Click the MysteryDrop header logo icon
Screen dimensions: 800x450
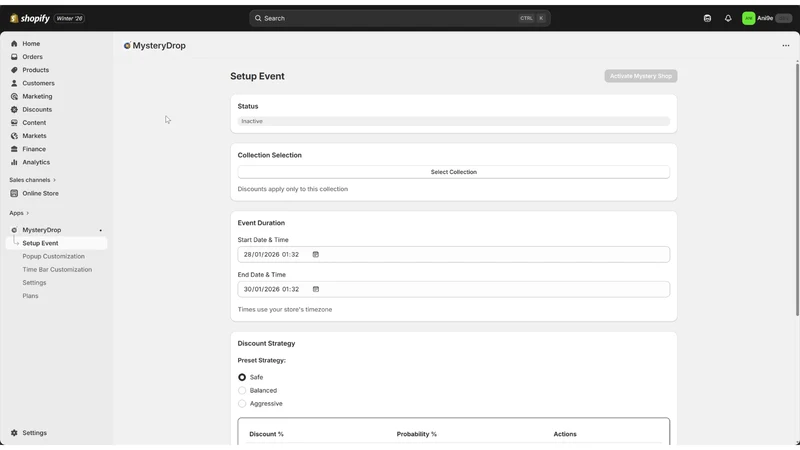tap(127, 45)
